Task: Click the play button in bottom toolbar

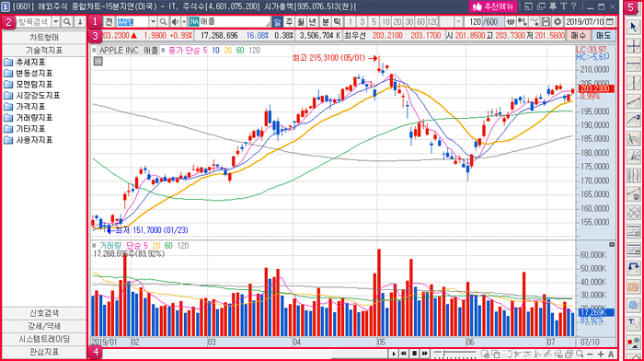Action: (x=394, y=354)
